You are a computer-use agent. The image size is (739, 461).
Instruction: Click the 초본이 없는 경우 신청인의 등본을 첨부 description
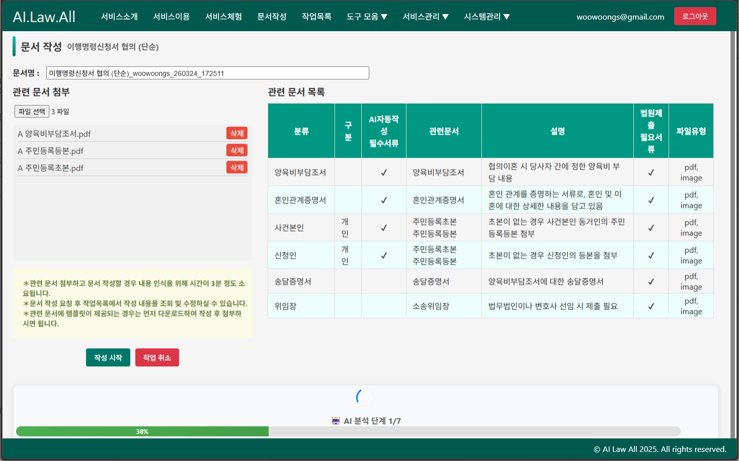point(552,255)
